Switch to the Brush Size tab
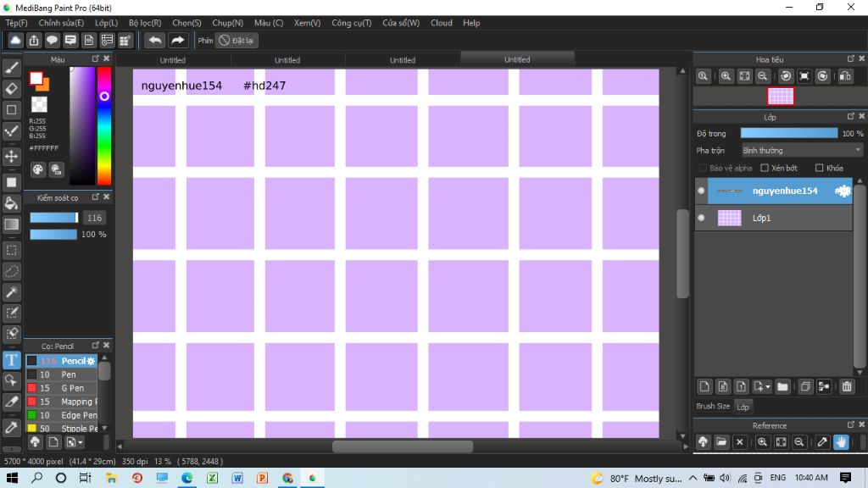The height and width of the screenshot is (488, 868). coord(713,406)
